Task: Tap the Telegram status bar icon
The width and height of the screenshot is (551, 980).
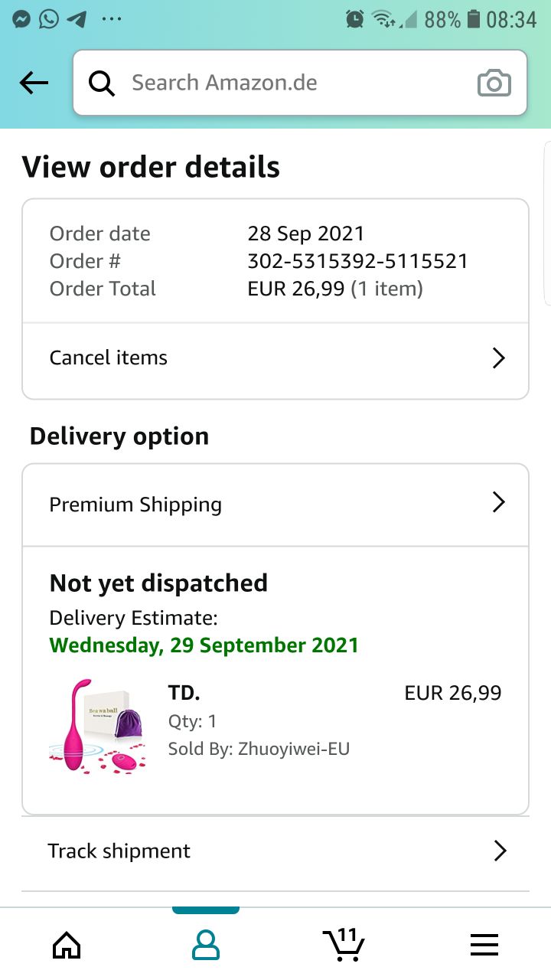Action: point(77,19)
